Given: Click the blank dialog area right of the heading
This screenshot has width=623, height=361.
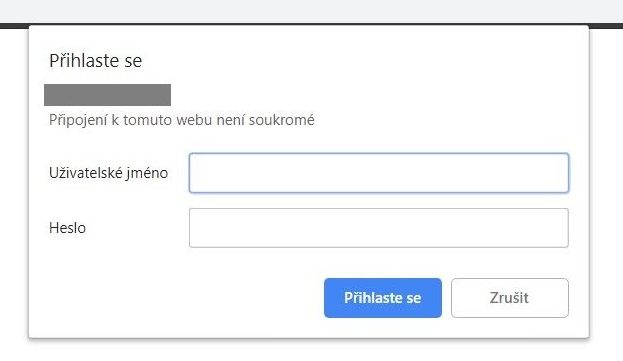Looking at the screenshot, I should click(x=358, y=61).
